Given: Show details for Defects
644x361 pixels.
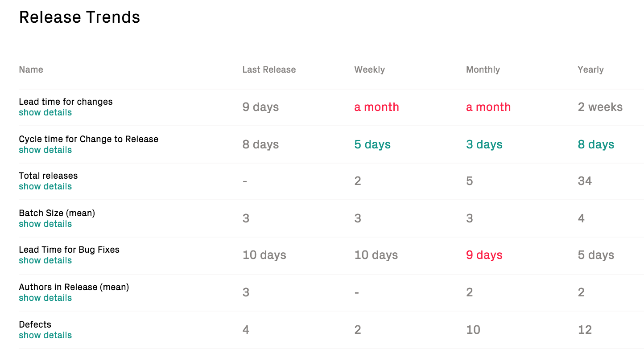Looking at the screenshot, I should coord(45,335).
